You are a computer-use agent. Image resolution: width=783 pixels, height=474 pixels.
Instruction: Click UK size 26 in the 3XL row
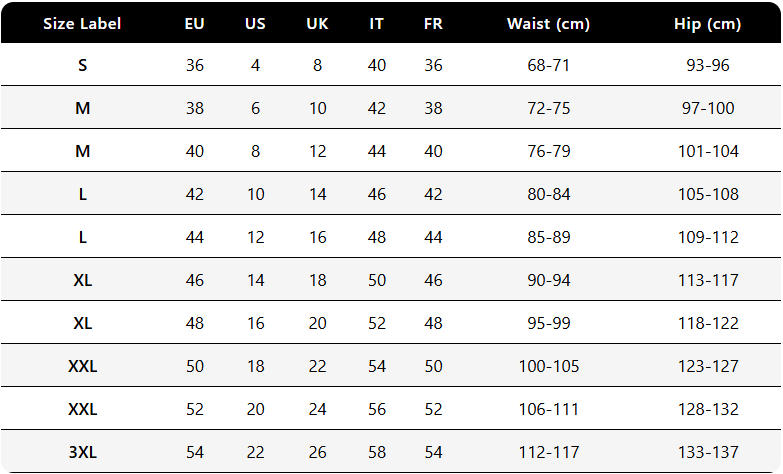coord(317,453)
